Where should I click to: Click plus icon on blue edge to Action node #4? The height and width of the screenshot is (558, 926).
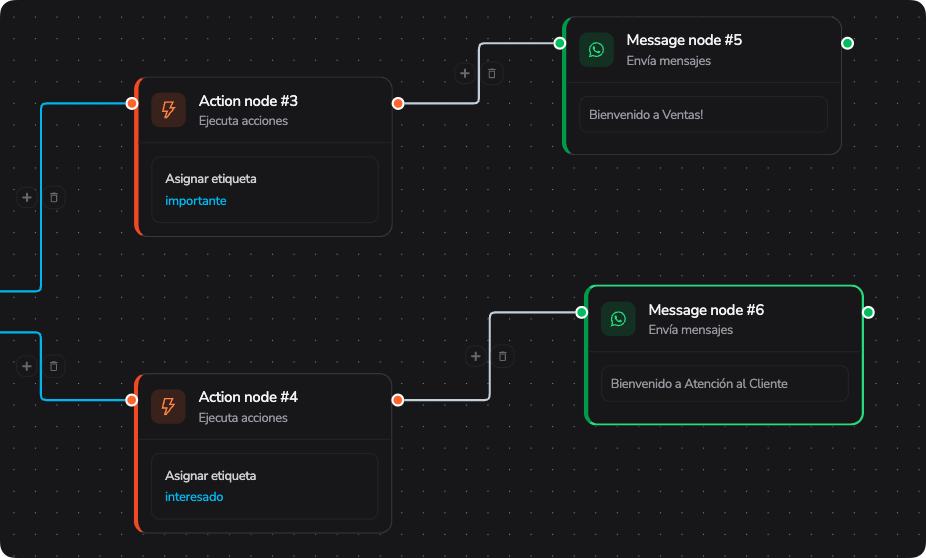pos(27,366)
